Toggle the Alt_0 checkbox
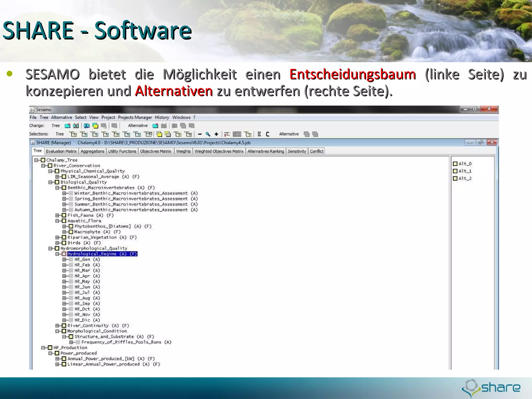This screenshot has height=399, width=532. click(x=455, y=164)
